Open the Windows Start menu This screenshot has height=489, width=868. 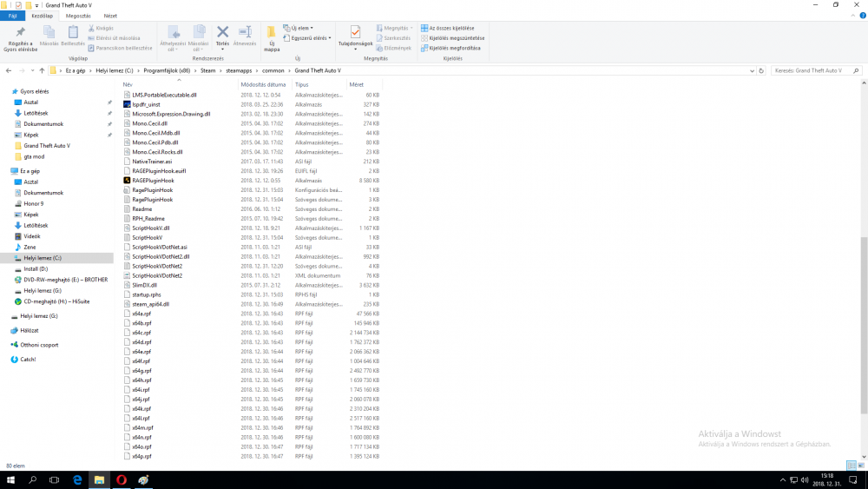tap(10, 479)
